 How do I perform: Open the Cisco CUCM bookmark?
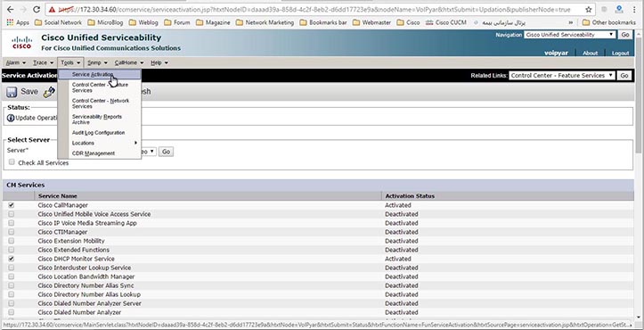tap(446, 22)
